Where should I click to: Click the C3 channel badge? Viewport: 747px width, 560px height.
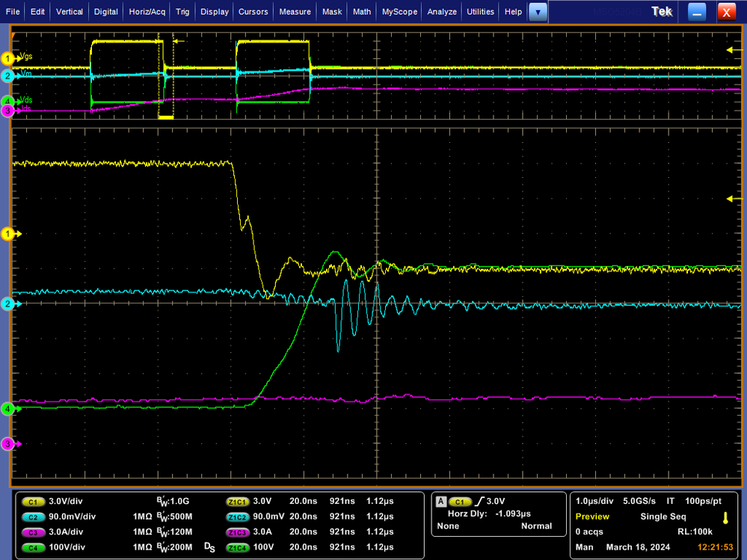33,532
